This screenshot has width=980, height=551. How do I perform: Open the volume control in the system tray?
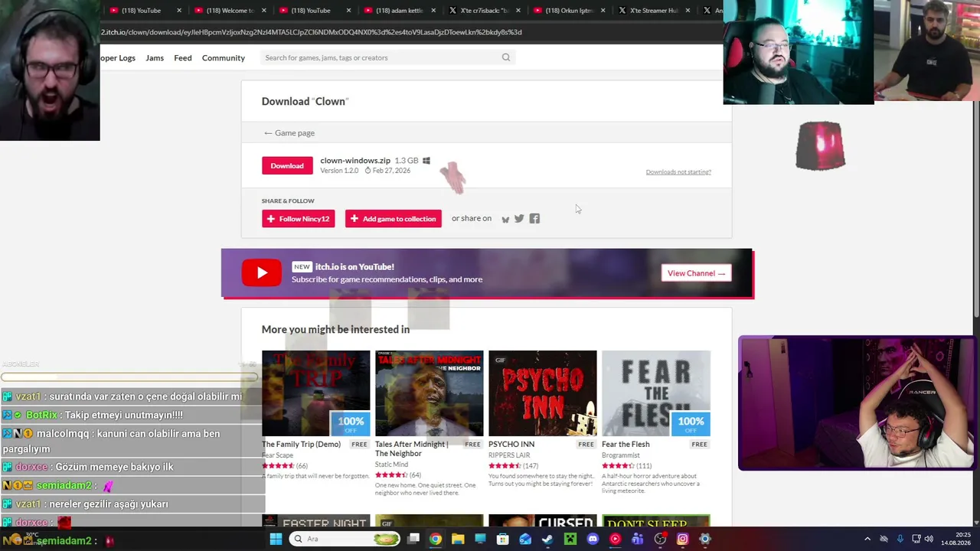coord(929,539)
